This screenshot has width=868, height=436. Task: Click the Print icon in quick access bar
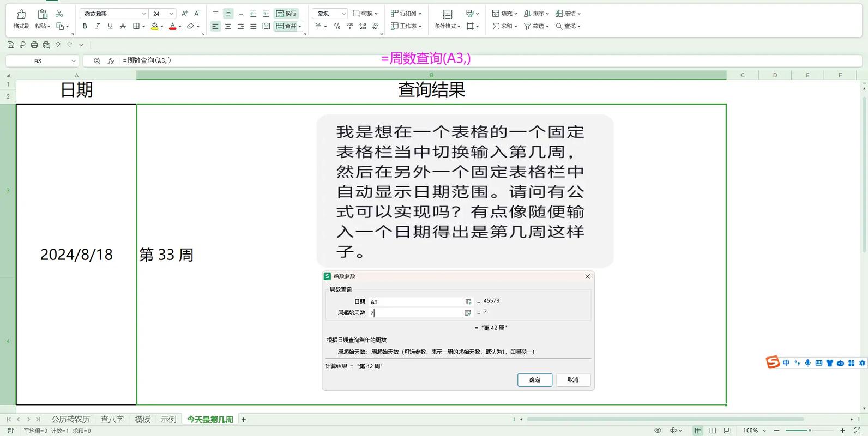tap(34, 45)
